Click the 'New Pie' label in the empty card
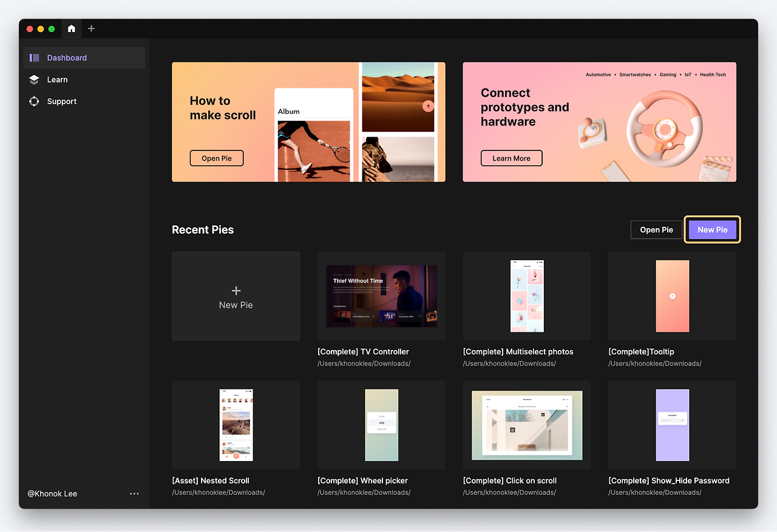This screenshot has height=532, width=777. (x=236, y=305)
